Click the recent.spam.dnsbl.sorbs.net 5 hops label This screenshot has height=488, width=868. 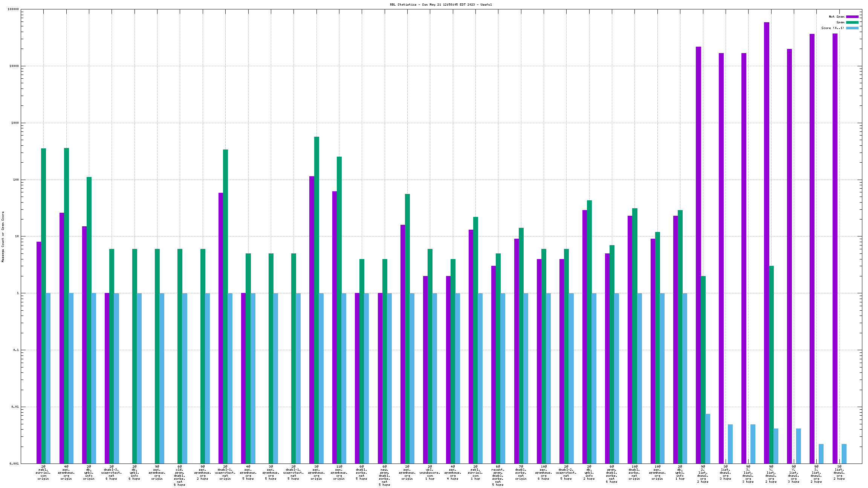pos(498,476)
